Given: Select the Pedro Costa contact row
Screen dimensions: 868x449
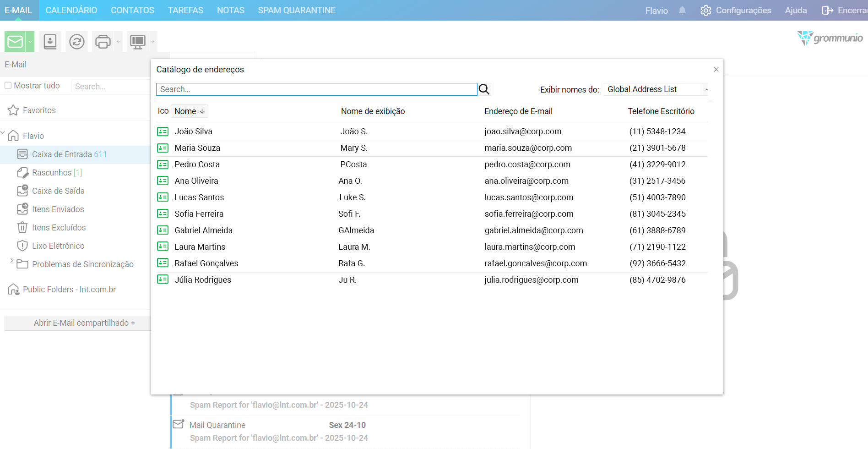Looking at the screenshot, I should 197,164.
